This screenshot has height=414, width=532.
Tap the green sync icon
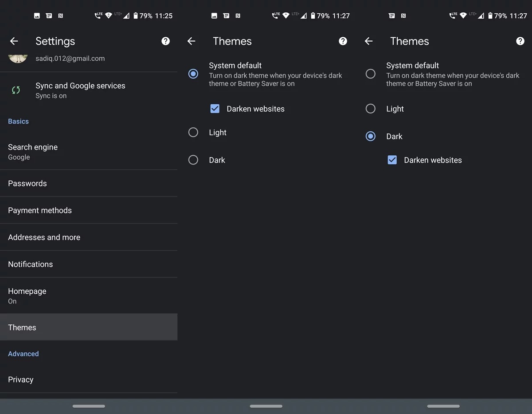tap(16, 90)
